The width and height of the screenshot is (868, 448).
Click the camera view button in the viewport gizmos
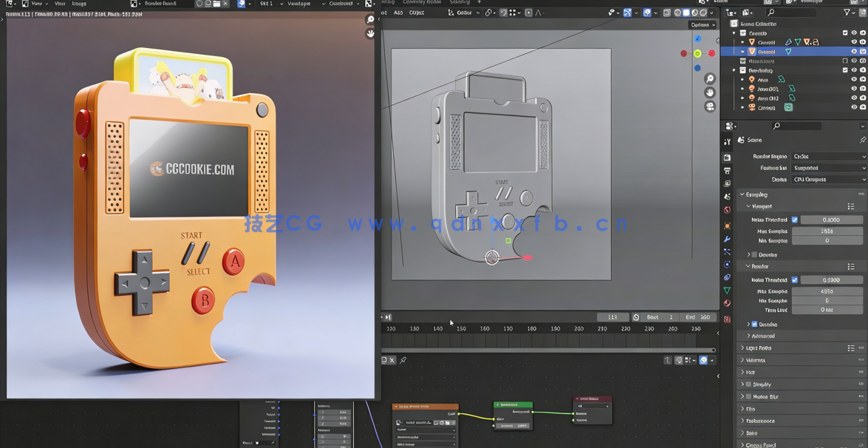(710, 106)
